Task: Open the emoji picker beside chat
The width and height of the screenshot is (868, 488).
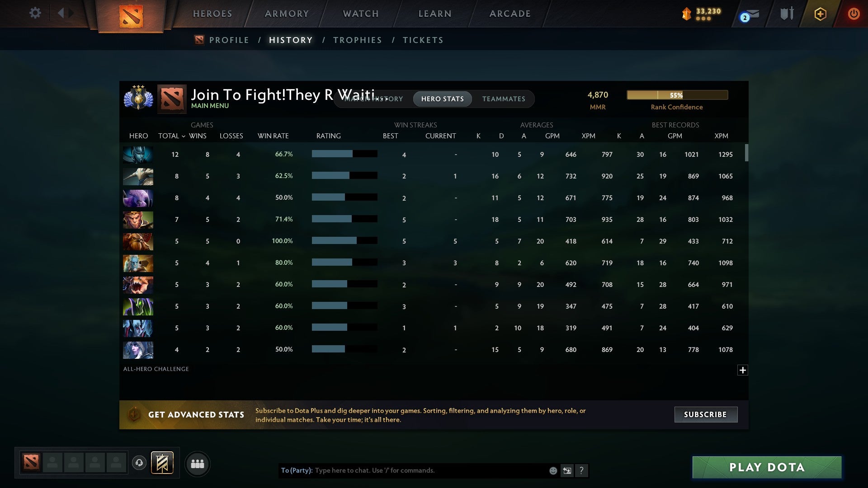Action: point(552,470)
